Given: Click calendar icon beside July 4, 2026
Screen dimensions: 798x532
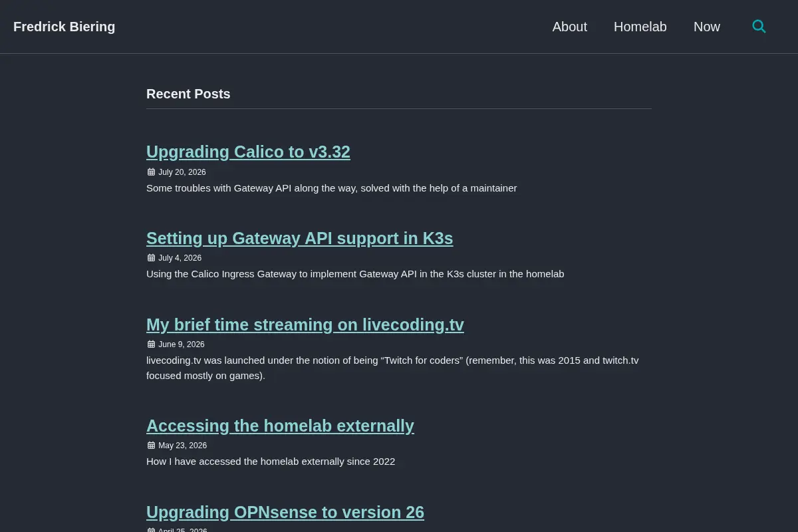Looking at the screenshot, I should coord(151,258).
